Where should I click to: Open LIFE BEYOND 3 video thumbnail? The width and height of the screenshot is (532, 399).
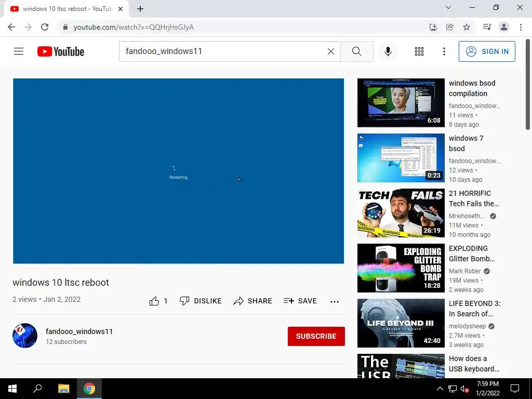point(401,323)
